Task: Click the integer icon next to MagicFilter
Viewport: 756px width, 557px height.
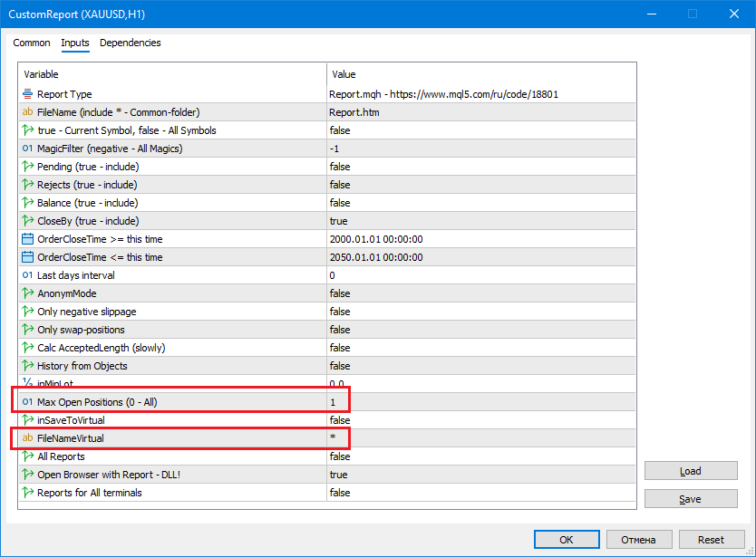Action: coord(27,149)
